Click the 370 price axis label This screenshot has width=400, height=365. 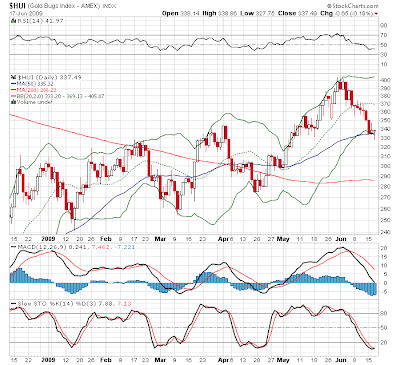pos(385,104)
